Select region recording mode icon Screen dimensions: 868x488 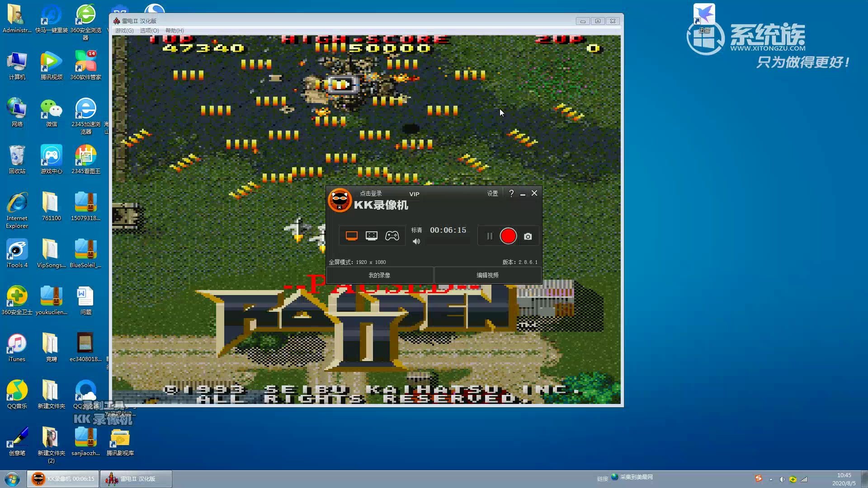371,236
